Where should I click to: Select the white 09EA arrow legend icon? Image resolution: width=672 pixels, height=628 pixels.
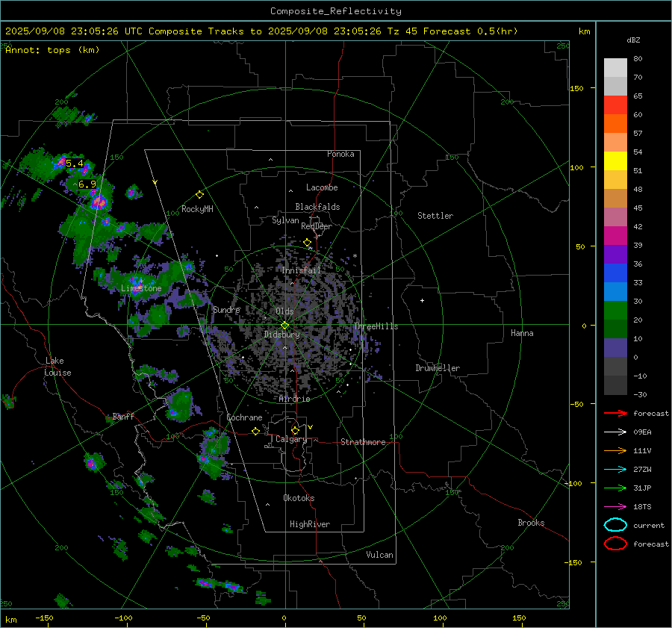tap(615, 432)
